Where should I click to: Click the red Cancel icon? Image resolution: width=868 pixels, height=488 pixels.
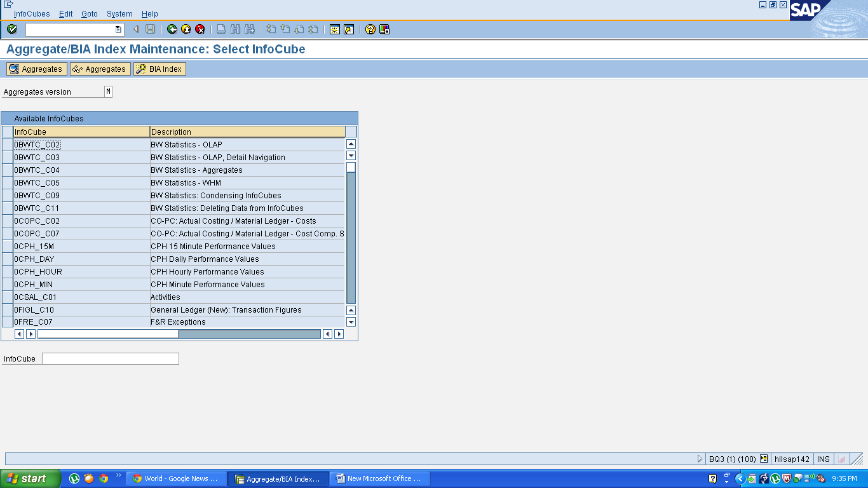coord(200,29)
